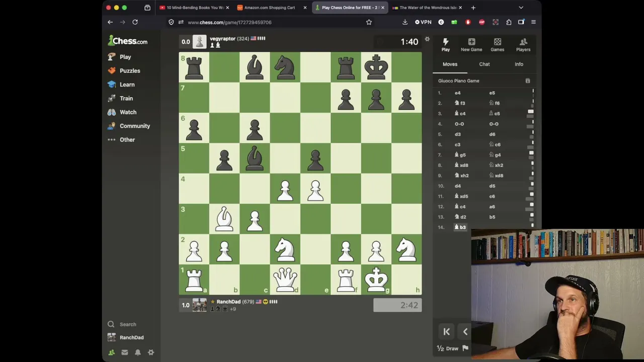Toggle the browser VPN button
This screenshot has height=362, width=644.
(x=423, y=22)
